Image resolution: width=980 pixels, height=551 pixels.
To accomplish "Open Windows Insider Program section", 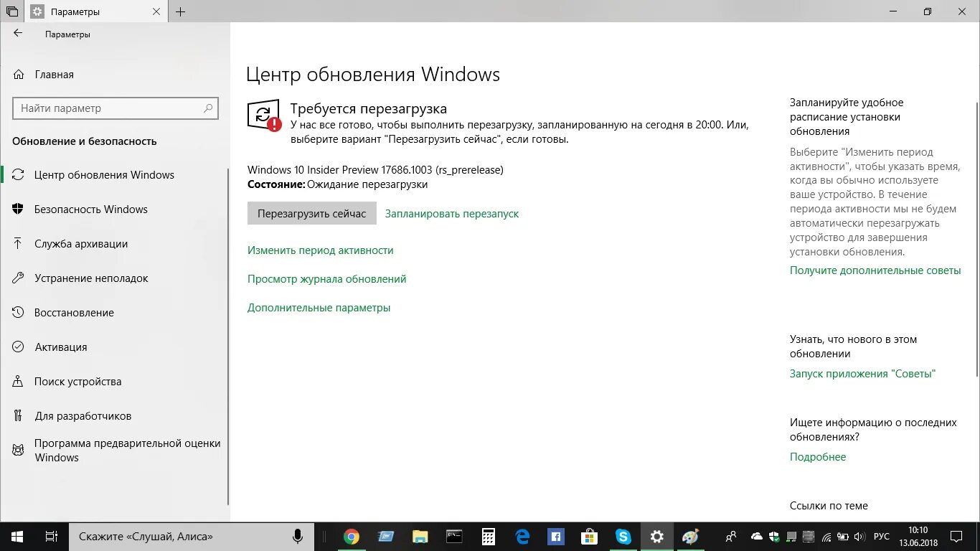I will [x=115, y=451].
